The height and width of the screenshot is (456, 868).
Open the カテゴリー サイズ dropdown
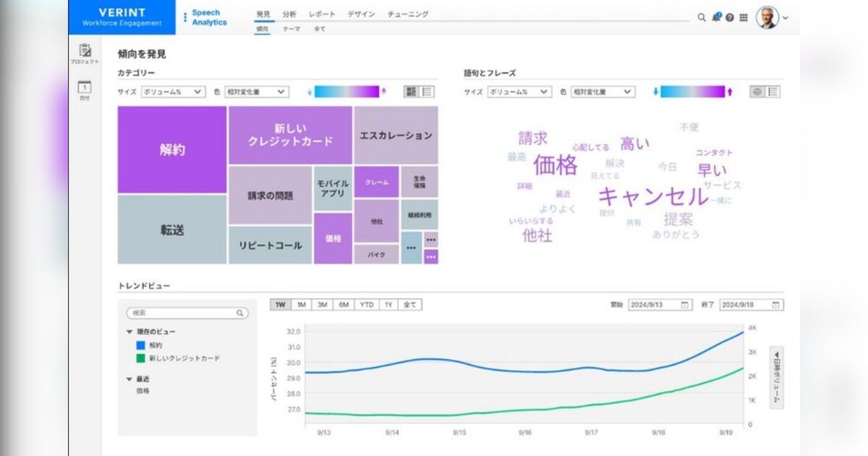[x=173, y=92]
